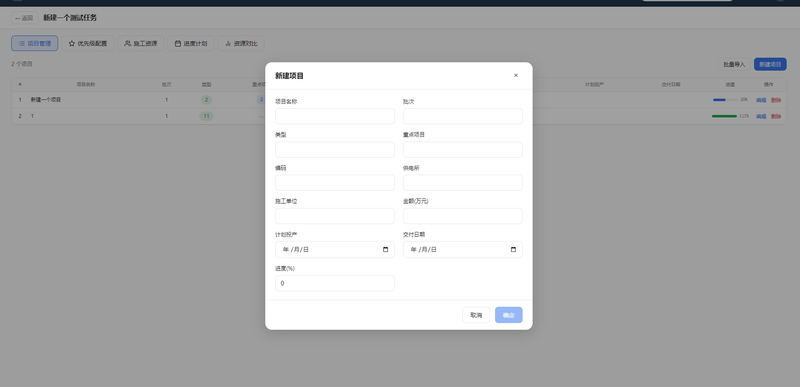This screenshot has height=387, width=800.
Task: Click 取消 to cancel the dialog
Action: pyautogui.click(x=476, y=315)
